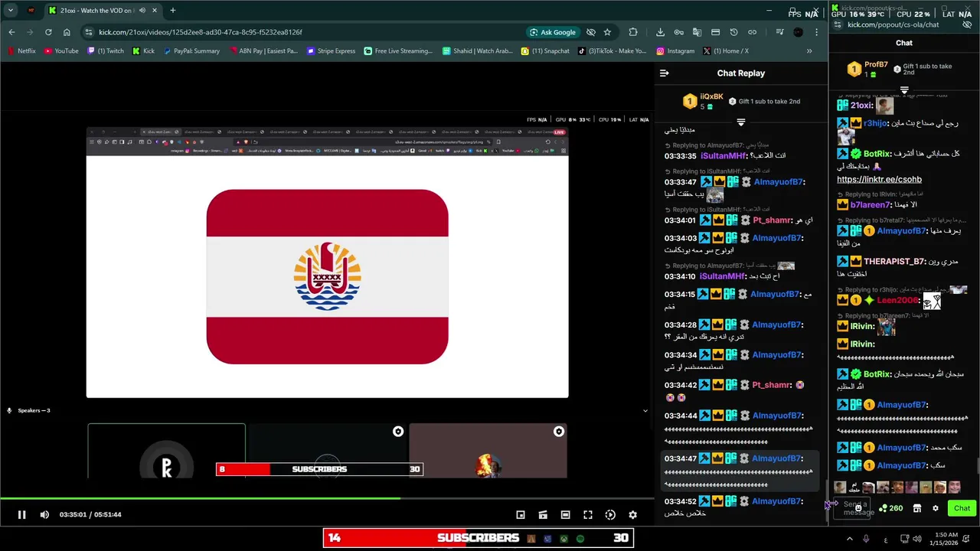The width and height of the screenshot is (980, 551).
Task: Show more bookmarks chevron
Action: pyautogui.click(x=809, y=51)
